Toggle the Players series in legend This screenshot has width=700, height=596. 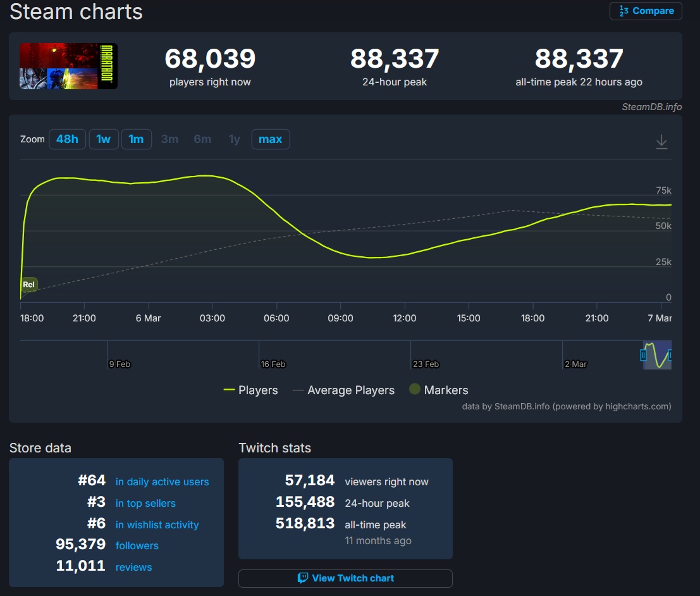[x=251, y=390]
